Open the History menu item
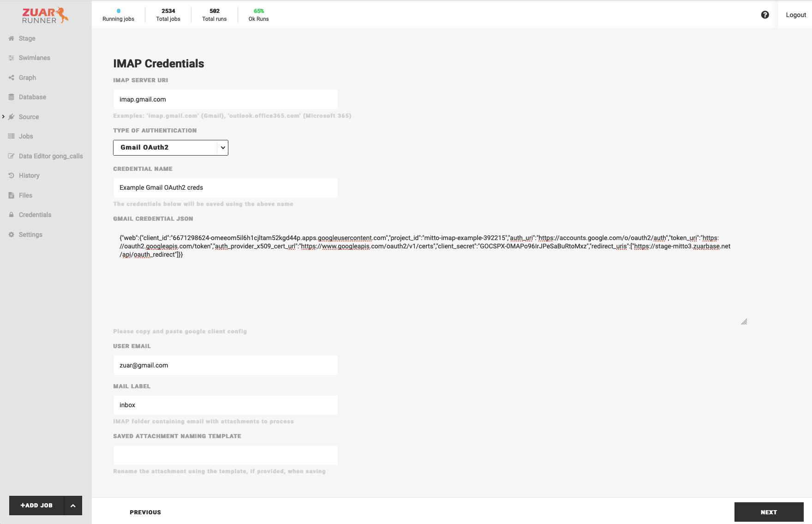Image resolution: width=812 pixels, height=524 pixels. click(x=29, y=175)
